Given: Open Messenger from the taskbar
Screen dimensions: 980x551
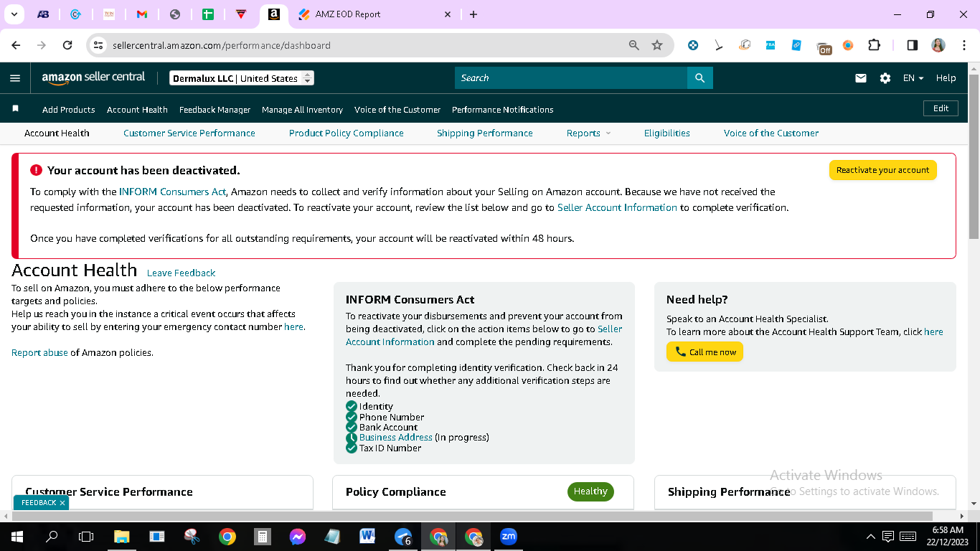Looking at the screenshot, I should 298,536.
